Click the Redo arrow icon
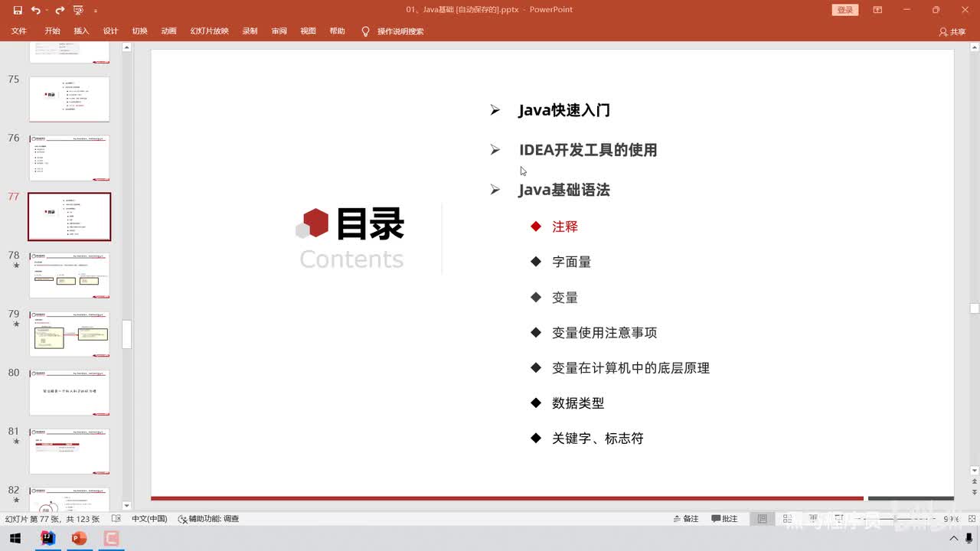The image size is (980, 551). click(59, 10)
